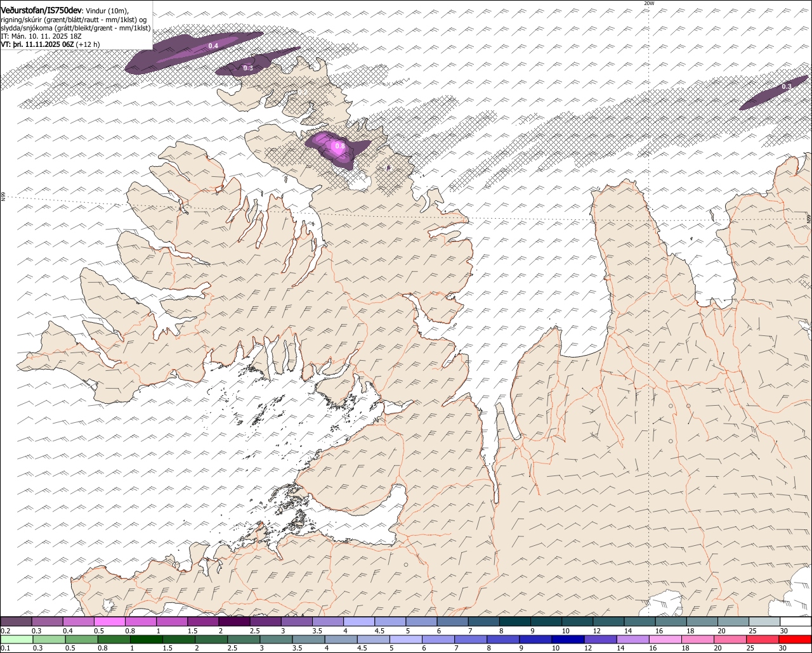This screenshot has width=812, height=653.
Task: Select top legend swatch between 8 and 9
Action: (x=515, y=622)
